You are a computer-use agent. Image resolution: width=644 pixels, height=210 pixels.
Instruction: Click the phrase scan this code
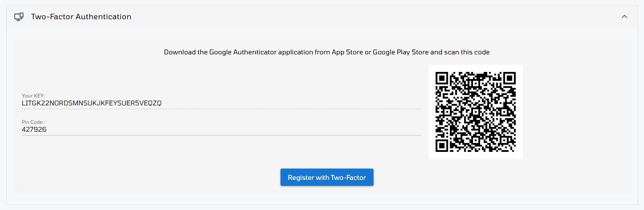466,52
